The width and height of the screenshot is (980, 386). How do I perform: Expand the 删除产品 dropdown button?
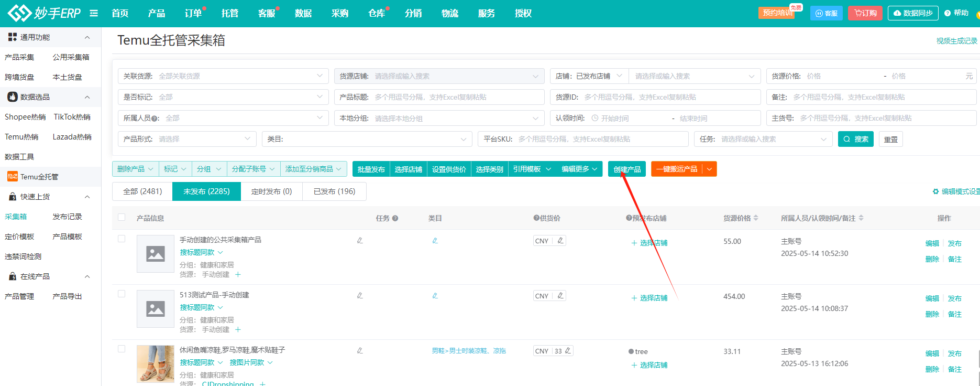pyautogui.click(x=136, y=169)
